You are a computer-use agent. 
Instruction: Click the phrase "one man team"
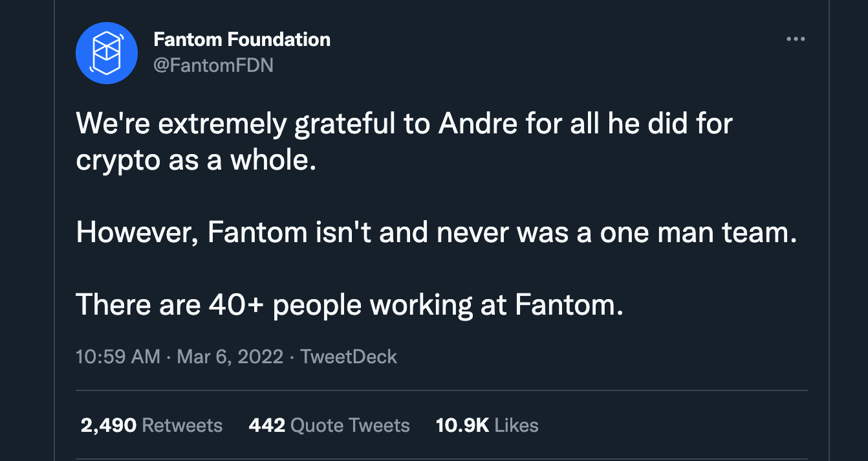tap(697, 232)
